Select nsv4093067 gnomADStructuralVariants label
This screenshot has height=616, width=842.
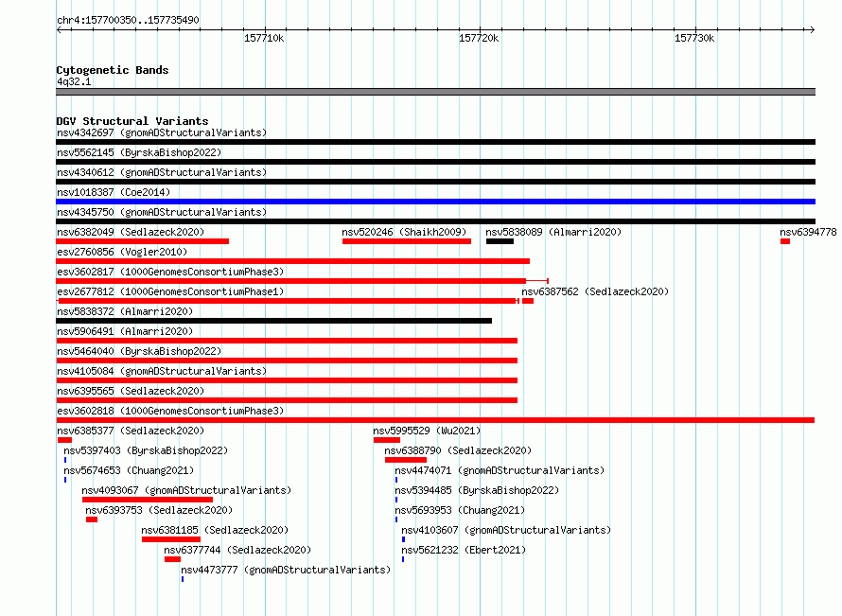click(x=187, y=490)
